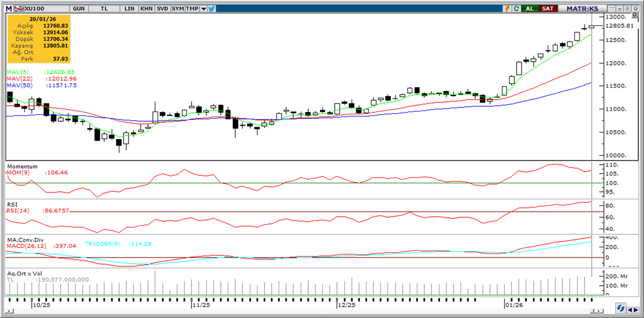The width and height of the screenshot is (644, 318).
Task: Click the Twitter bird icon in the toolbar
Action: (x=211, y=8)
